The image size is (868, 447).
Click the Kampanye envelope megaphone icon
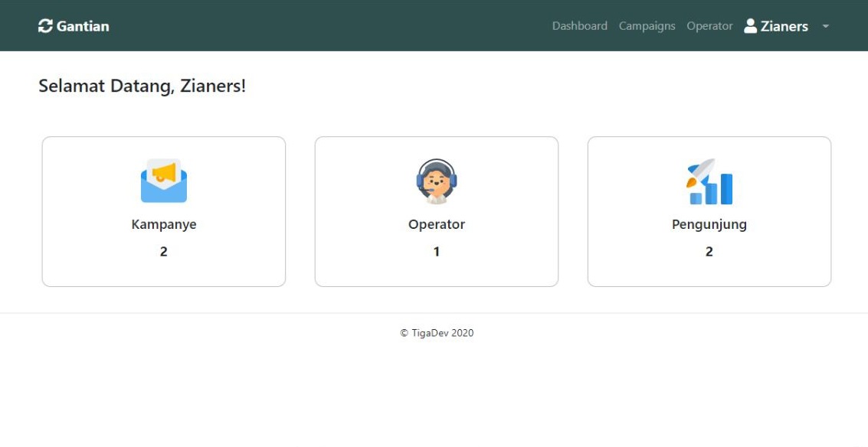click(x=164, y=181)
